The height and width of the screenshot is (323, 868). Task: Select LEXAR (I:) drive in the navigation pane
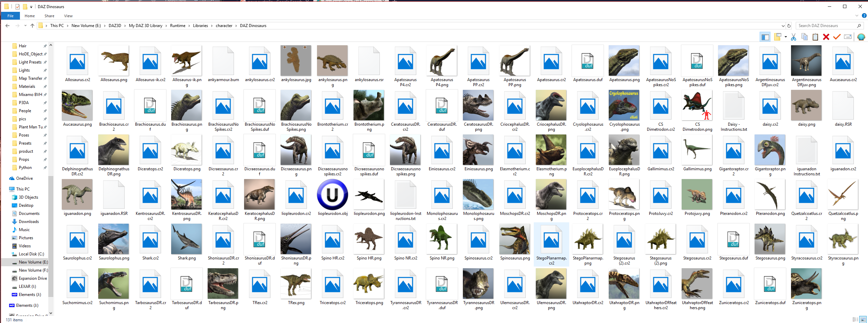27,287
